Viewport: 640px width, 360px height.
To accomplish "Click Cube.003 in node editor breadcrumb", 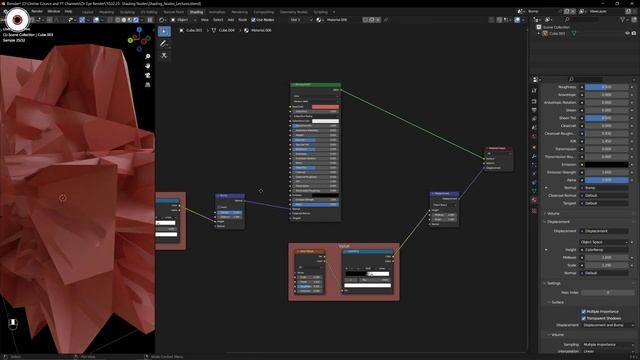I will pyautogui.click(x=193, y=30).
